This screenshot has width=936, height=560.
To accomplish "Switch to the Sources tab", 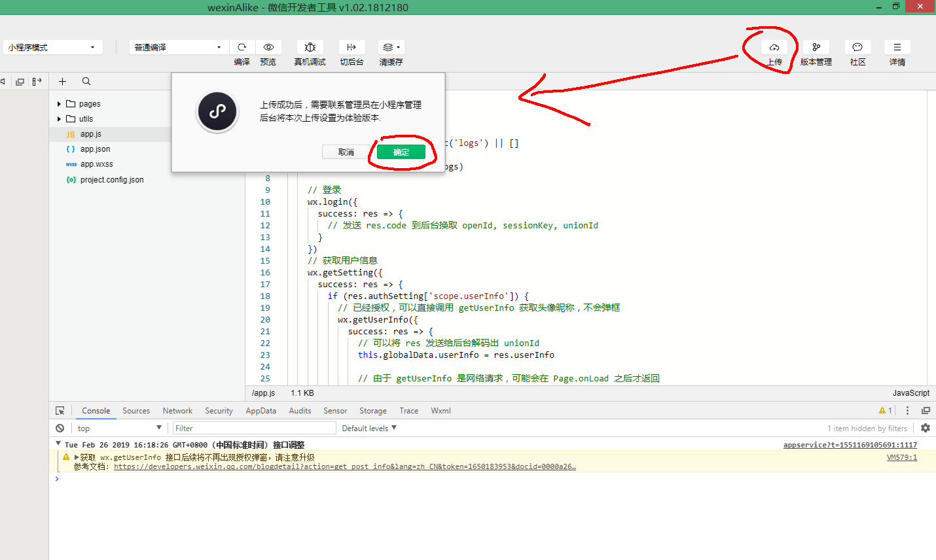I will (x=136, y=411).
